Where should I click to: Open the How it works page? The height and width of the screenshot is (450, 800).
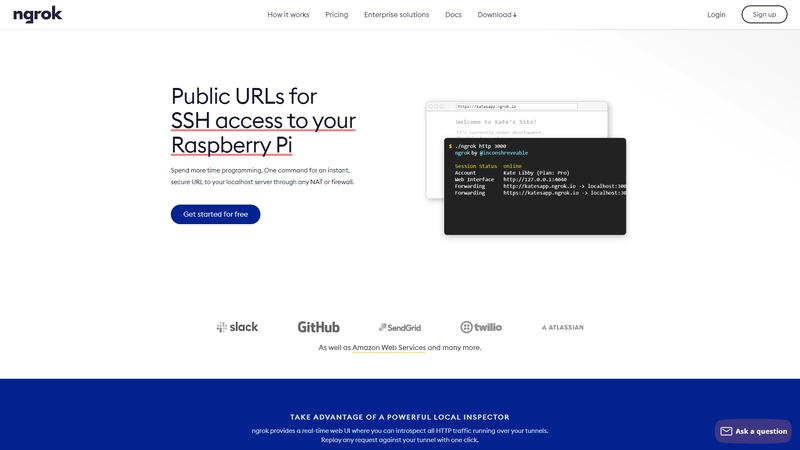tap(288, 15)
